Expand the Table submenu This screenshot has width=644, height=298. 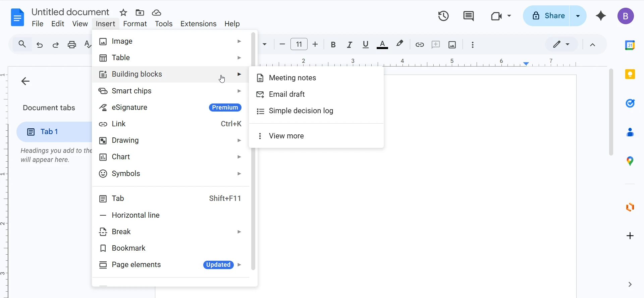tap(171, 57)
